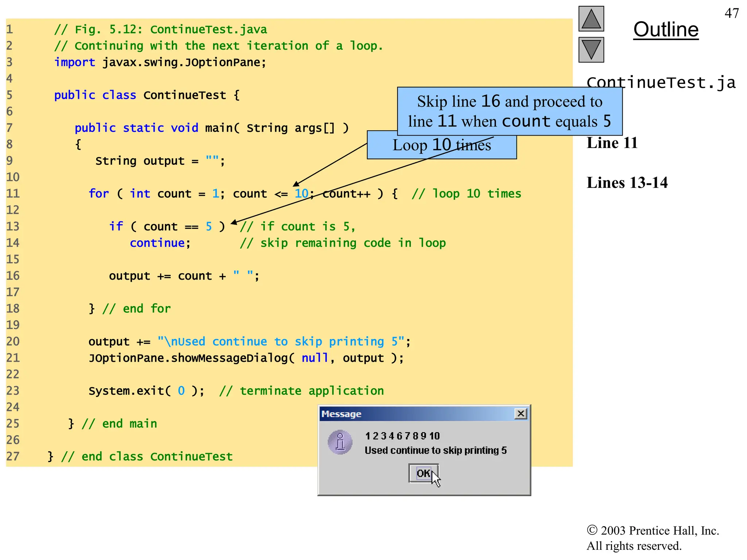Click the comment '// if count is 5,'

pyautogui.click(x=298, y=226)
